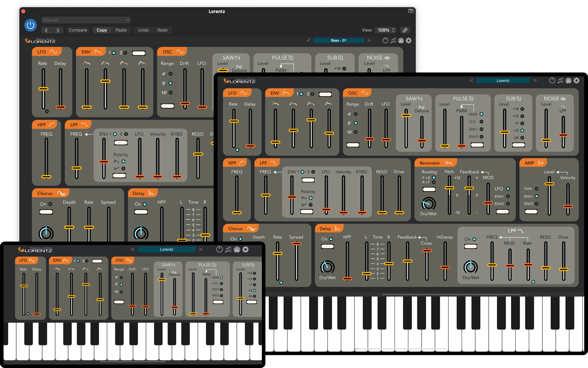The image size is (588, 368).
Task: Go to next preset in phone window
Action: coord(201,250)
